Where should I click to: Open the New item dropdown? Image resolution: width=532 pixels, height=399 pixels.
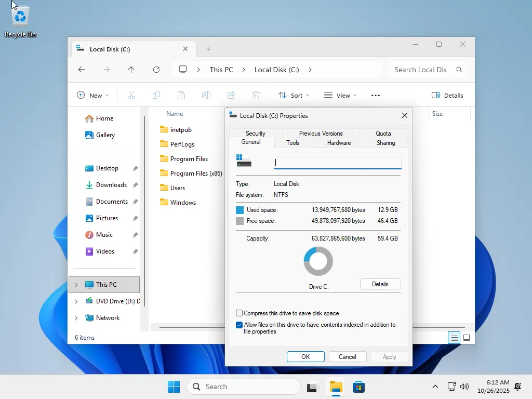point(93,96)
